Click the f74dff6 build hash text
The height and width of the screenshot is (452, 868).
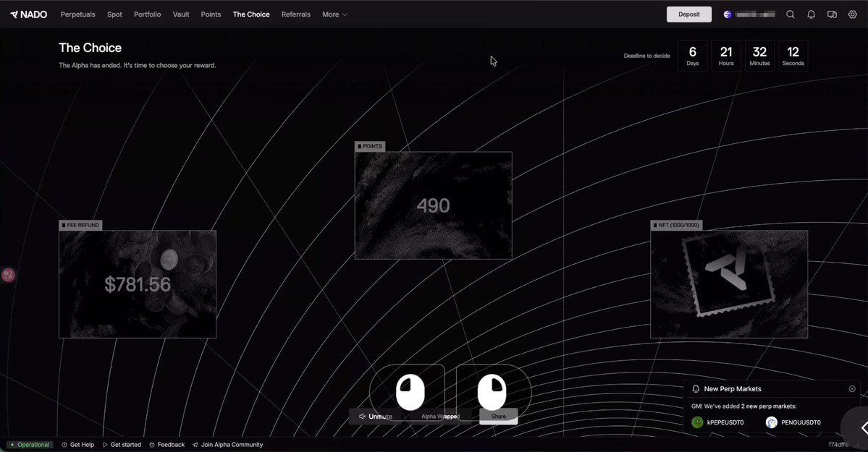[838, 445]
